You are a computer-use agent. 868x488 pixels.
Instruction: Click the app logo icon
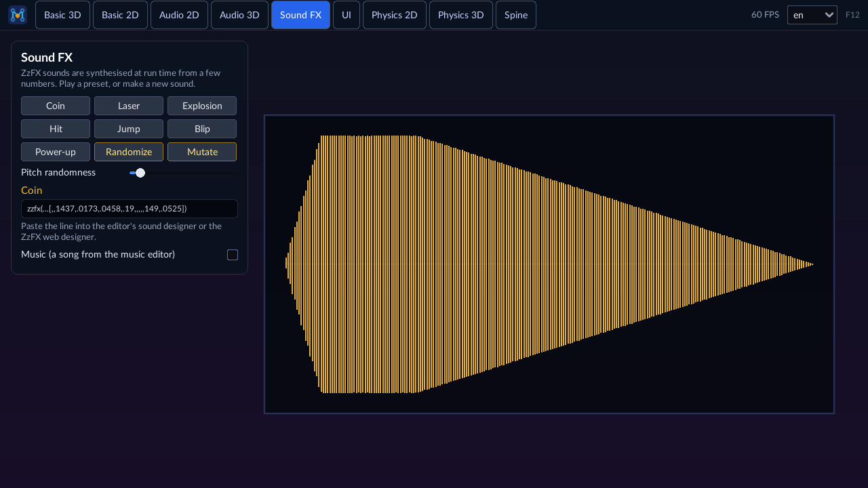(18, 15)
